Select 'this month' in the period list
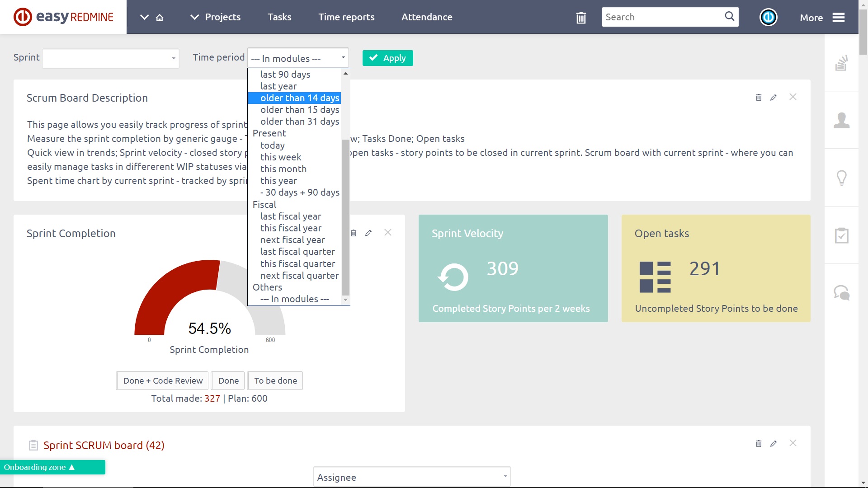This screenshot has height=488, width=868. coord(283,169)
